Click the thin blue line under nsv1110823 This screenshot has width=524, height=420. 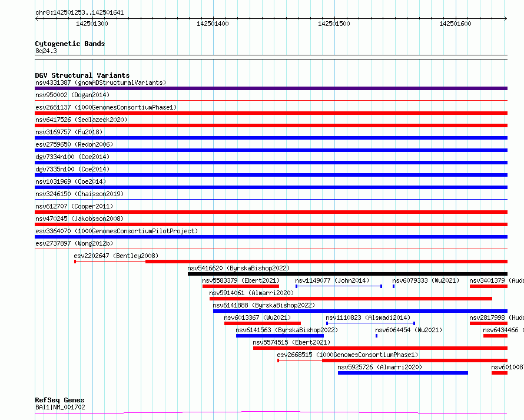[370, 323]
